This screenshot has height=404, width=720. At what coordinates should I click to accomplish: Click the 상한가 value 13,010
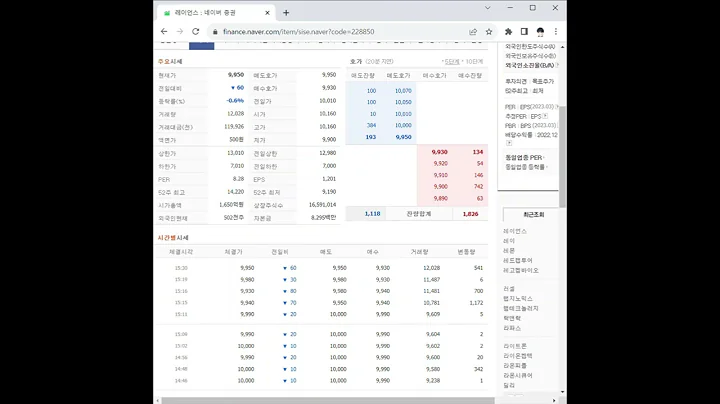tap(236, 153)
